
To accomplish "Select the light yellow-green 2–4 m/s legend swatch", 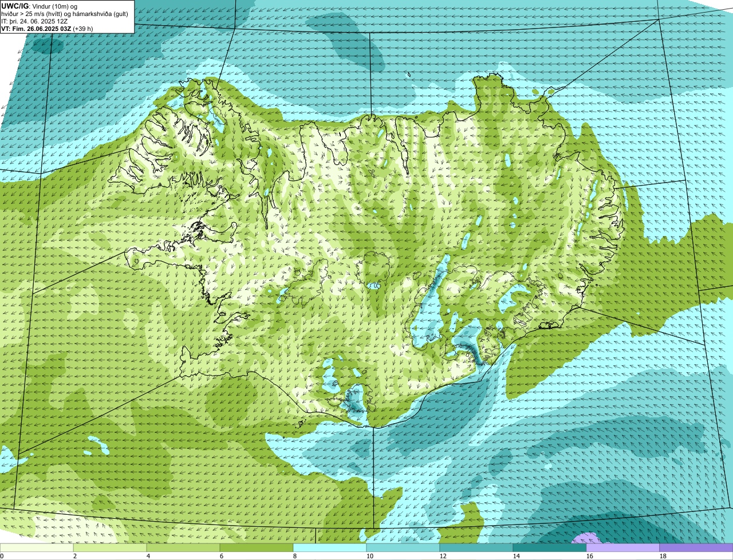I will [x=110, y=548].
